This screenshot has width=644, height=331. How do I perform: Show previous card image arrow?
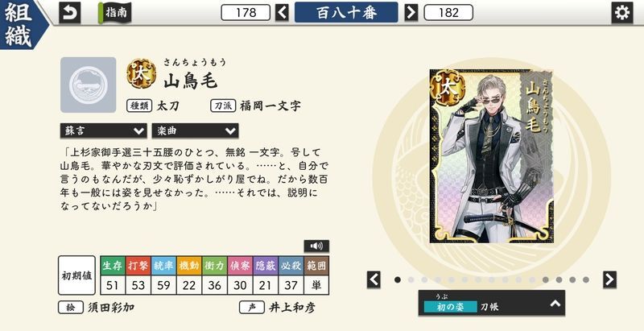[x=374, y=279]
